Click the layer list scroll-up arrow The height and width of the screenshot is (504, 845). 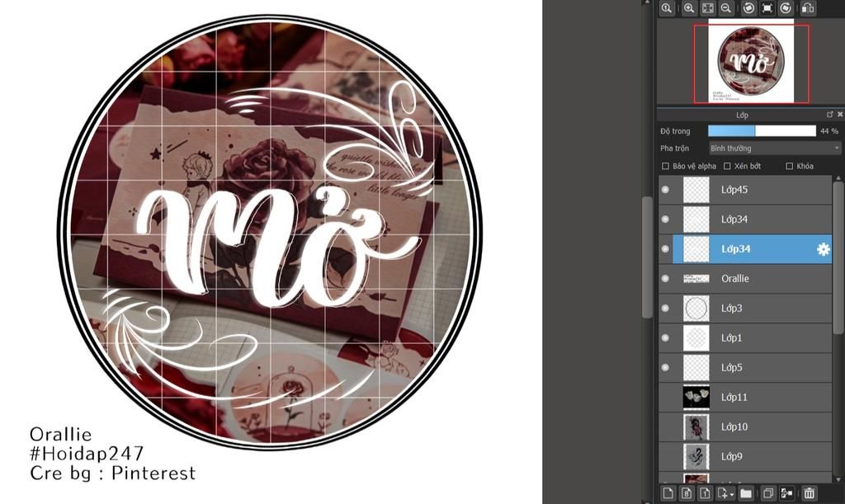838,177
